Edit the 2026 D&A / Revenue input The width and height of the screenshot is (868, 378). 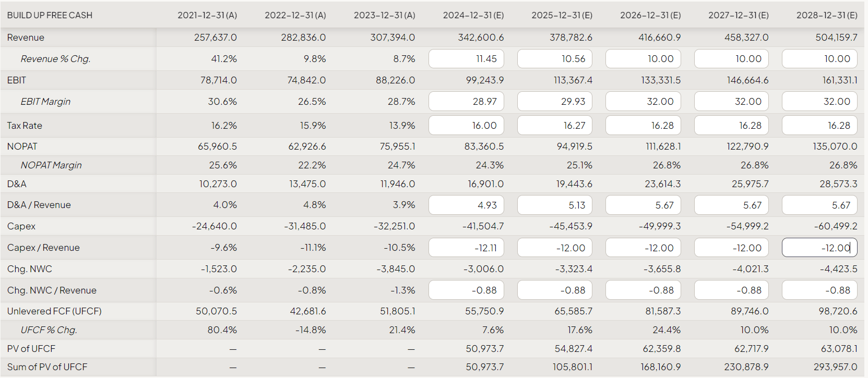(643, 205)
